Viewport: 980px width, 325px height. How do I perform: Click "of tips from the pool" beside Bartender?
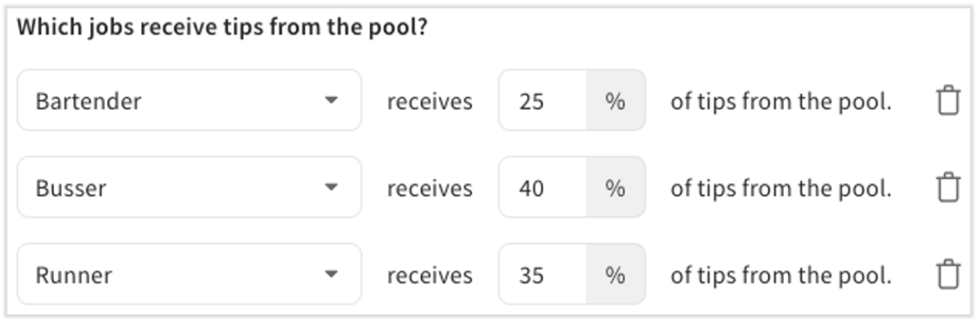pos(781,101)
